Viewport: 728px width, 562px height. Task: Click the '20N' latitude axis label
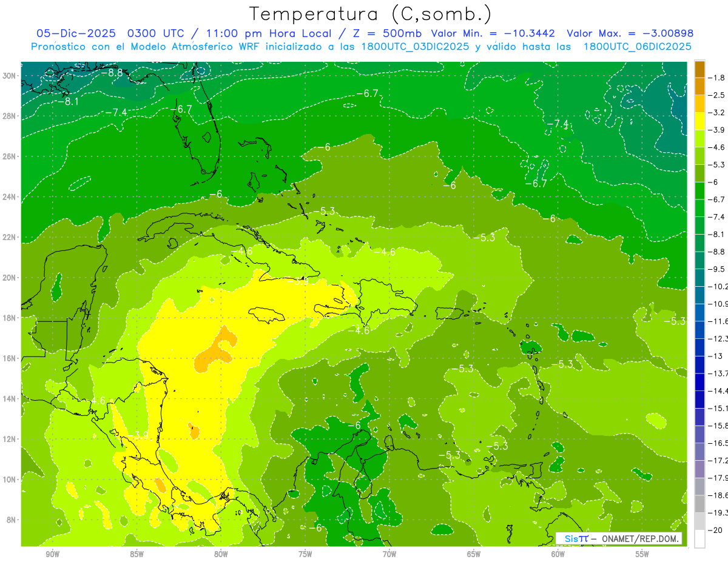pyautogui.click(x=10, y=278)
